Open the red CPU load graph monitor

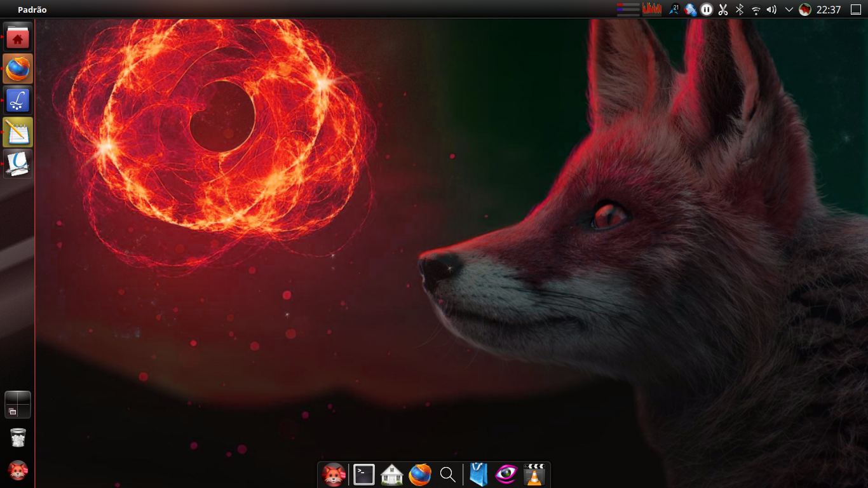pos(652,10)
